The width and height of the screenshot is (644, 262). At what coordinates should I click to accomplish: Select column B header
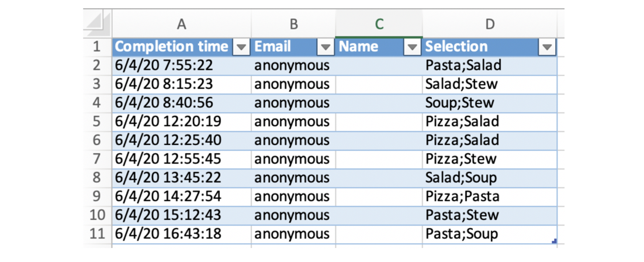(293, 24)
